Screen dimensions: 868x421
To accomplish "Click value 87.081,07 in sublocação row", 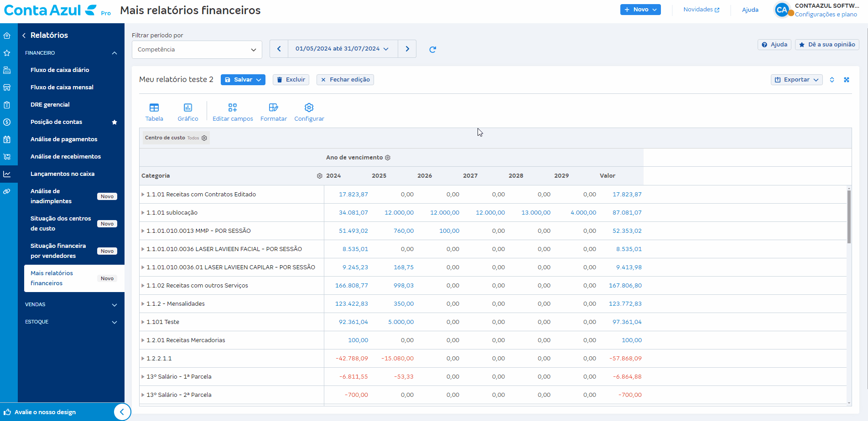I will [x=627, y=213].
